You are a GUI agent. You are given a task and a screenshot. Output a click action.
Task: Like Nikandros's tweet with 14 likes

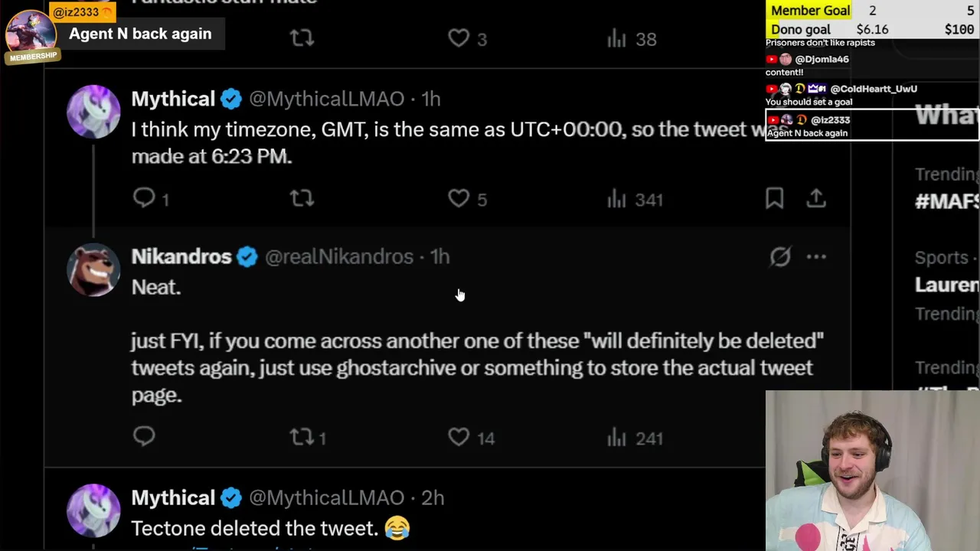tap(459, 437)
